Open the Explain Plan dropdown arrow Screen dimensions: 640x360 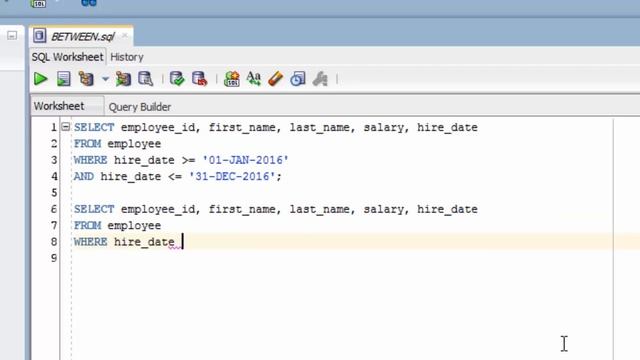(x=105, y=79)
